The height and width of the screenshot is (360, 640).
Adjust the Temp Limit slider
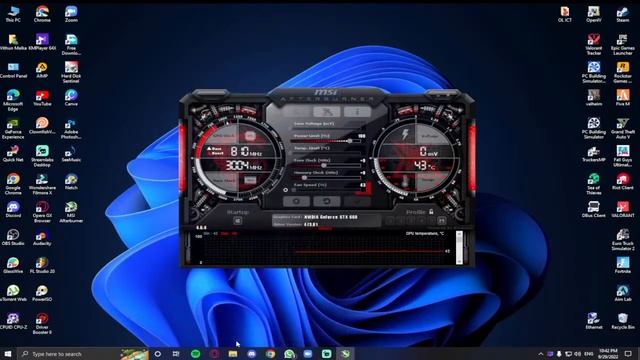[x=326, y=153]
